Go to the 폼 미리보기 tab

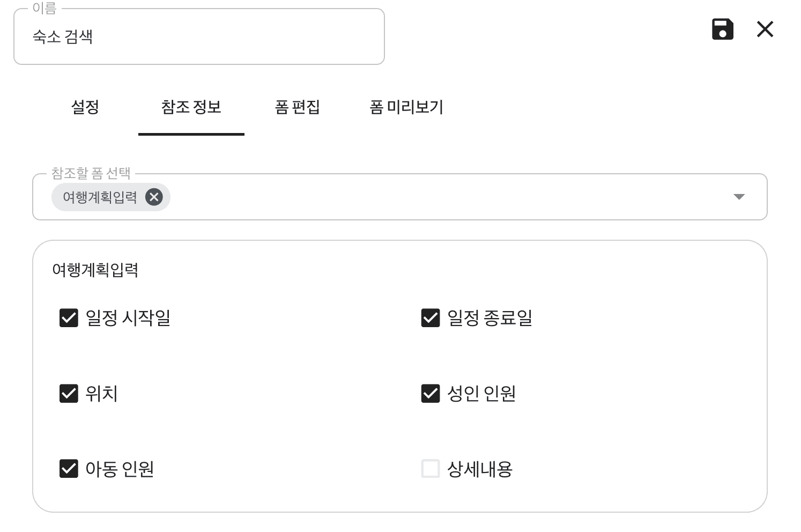click(x=406, y=107)
